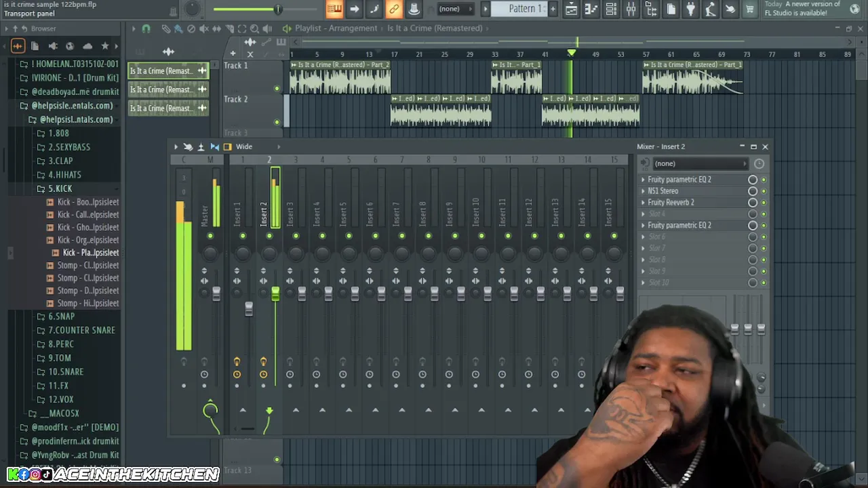The image size is (868, 488).
Task: Show the file pages tab in Browser
Action: (35, 46)
